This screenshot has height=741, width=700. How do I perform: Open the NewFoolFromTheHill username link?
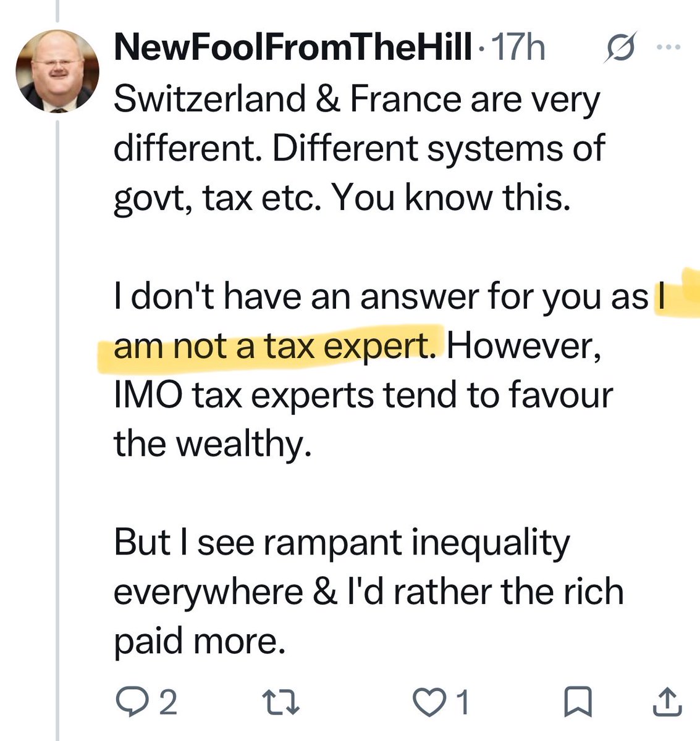pyautogui.click(x=293, y=48)
